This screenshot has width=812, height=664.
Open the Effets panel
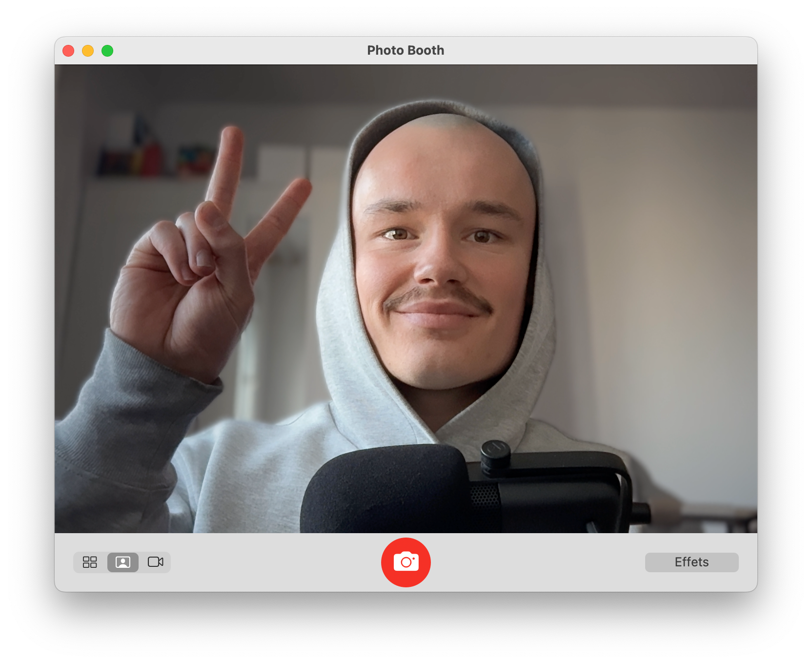coord(691,562)
